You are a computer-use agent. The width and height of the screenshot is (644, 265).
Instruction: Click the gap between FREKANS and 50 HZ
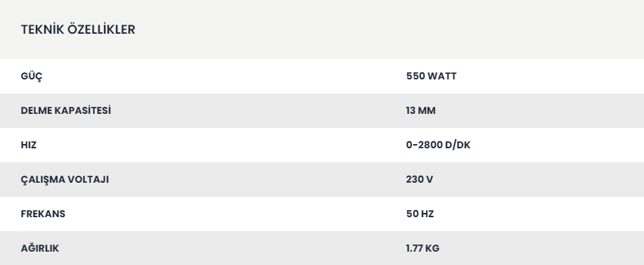point(236,214)
